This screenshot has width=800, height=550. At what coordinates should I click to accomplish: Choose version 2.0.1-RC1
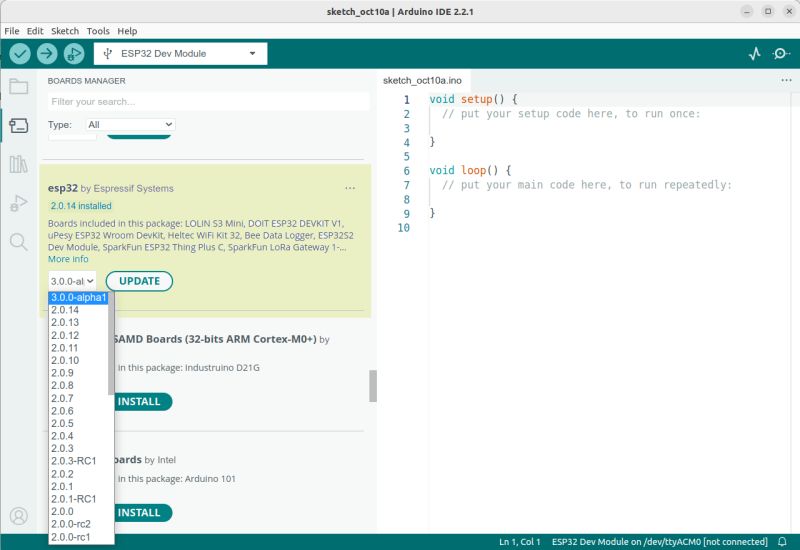coord(78,499)
